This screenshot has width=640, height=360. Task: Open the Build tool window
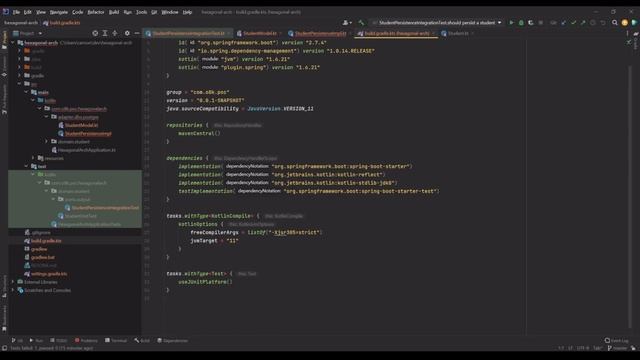tap(142, 340)
